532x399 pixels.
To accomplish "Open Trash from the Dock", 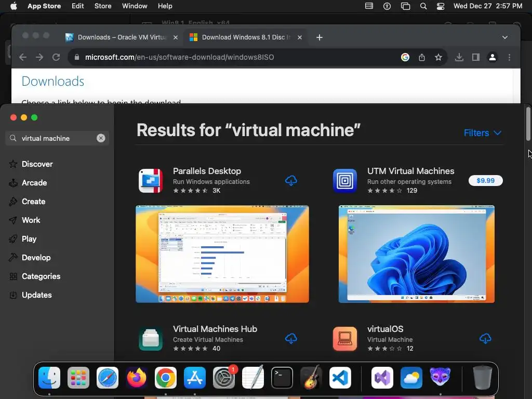I will (x=483, y=378).
